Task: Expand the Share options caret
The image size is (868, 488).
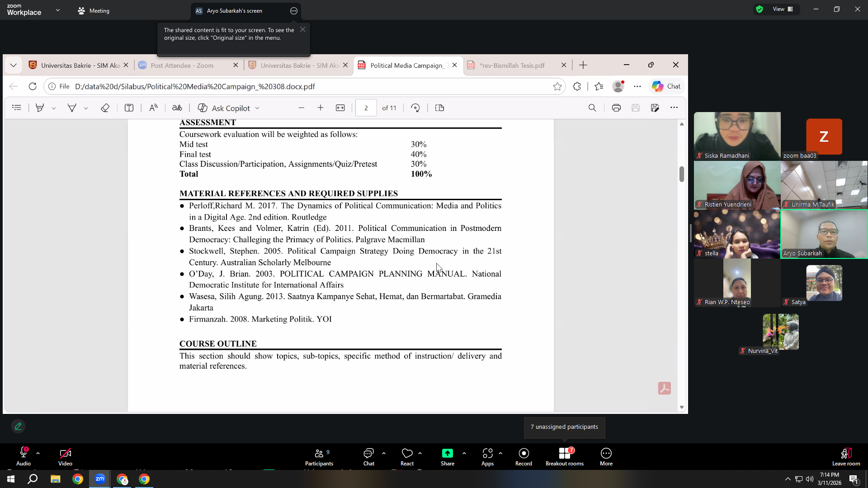Action: (x=464, y=453)
